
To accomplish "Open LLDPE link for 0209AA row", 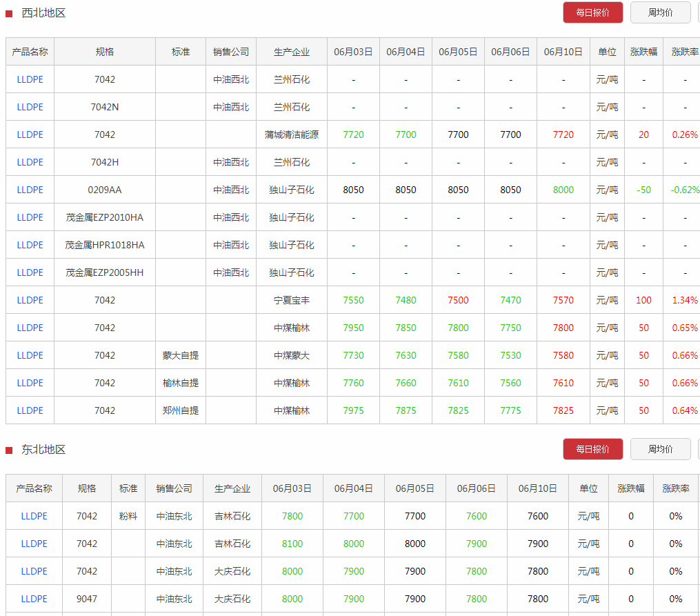I will (x=30, y=190).
